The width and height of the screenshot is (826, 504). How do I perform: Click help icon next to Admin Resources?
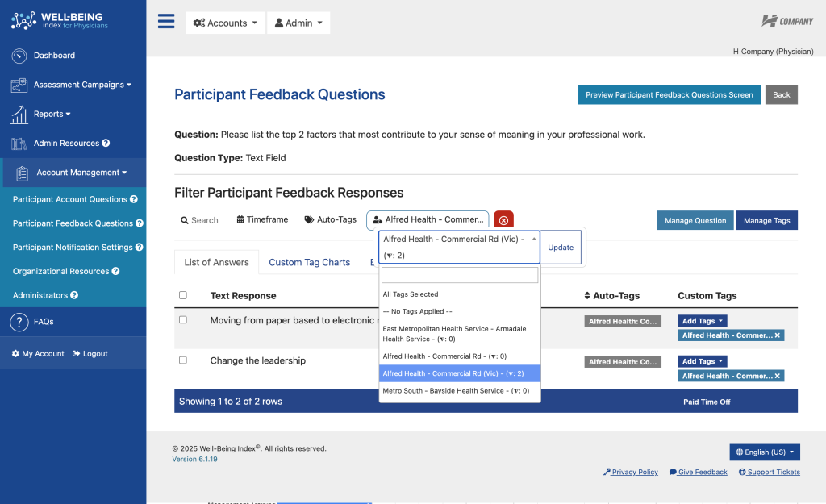[x=106, y=143]
